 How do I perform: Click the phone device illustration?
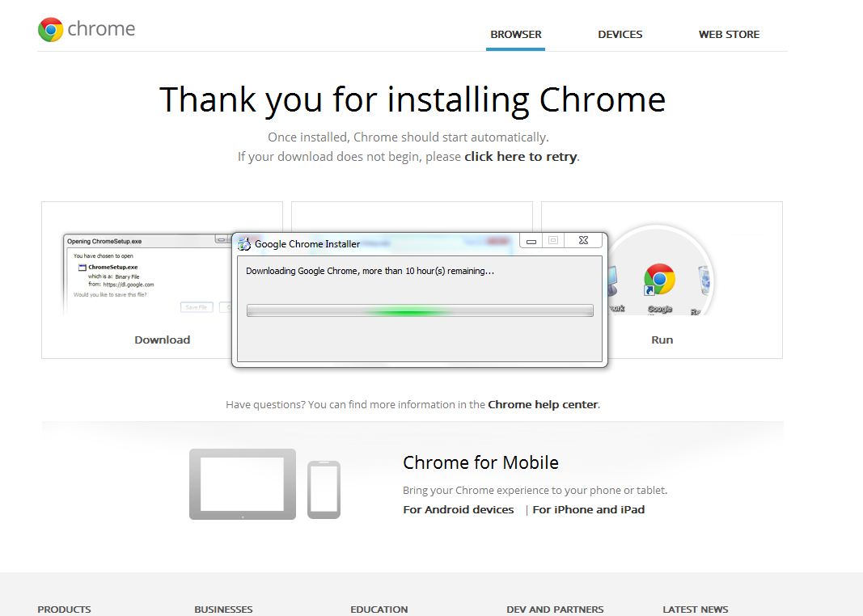(324, 490)
